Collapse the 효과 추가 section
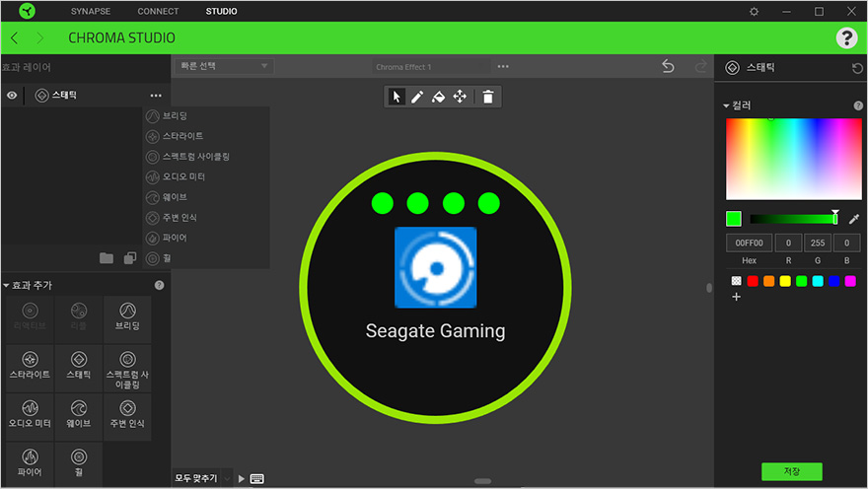Image resolution: width=868 pixels, height=489 pixels. coord(6,286)
